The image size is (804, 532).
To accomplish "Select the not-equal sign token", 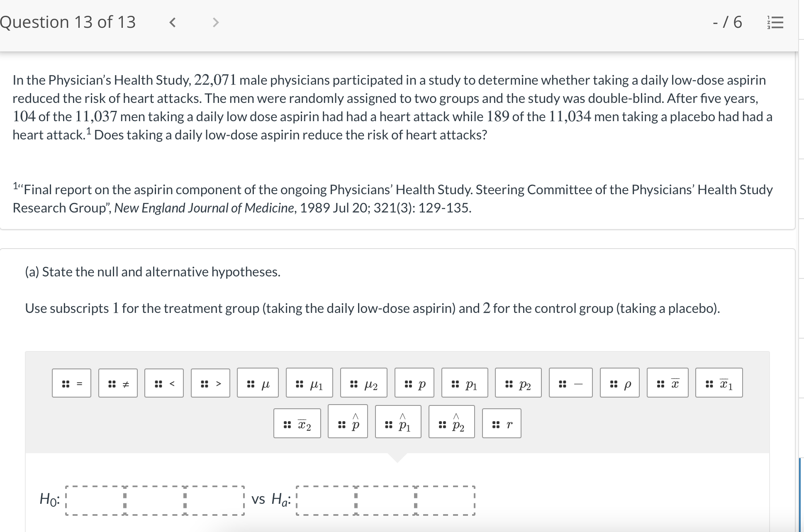I will (x=117, y=383).
